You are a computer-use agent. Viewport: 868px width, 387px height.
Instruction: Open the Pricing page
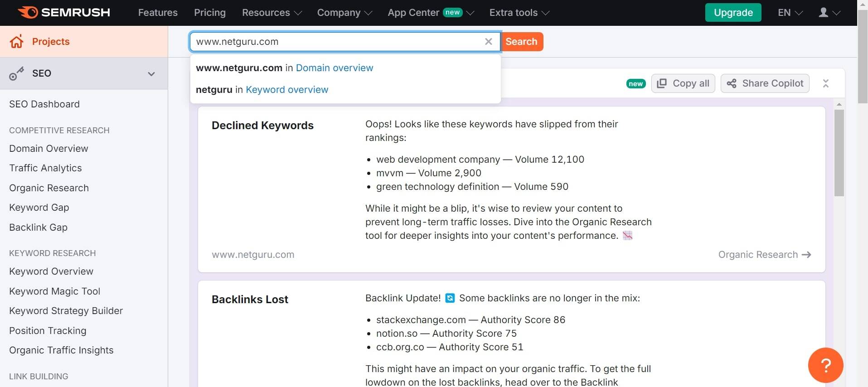209,13
